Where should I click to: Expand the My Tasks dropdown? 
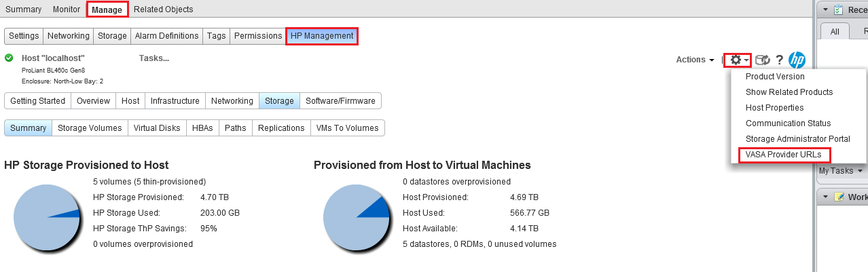pos(839,171)
